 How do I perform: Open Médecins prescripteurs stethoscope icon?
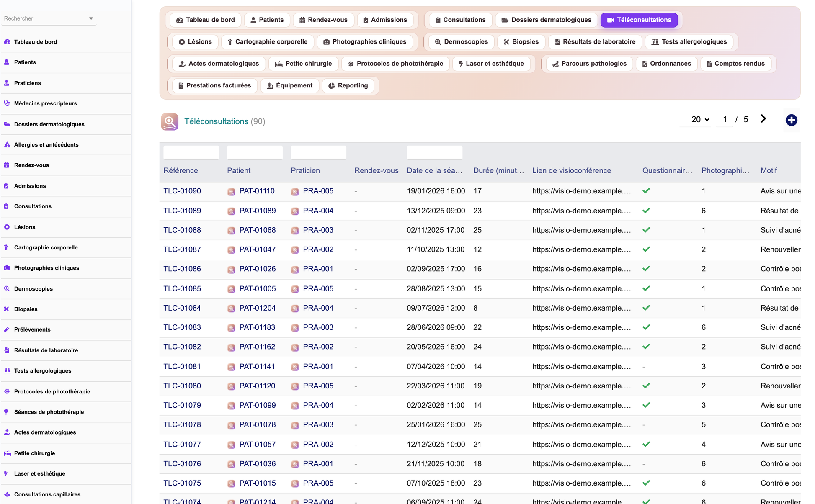coord(7,103)
